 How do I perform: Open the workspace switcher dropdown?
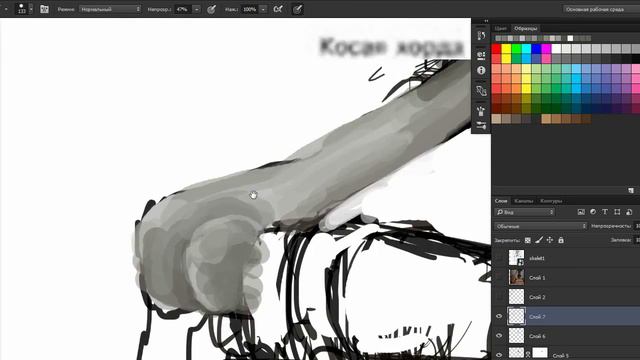coord(601,9)
